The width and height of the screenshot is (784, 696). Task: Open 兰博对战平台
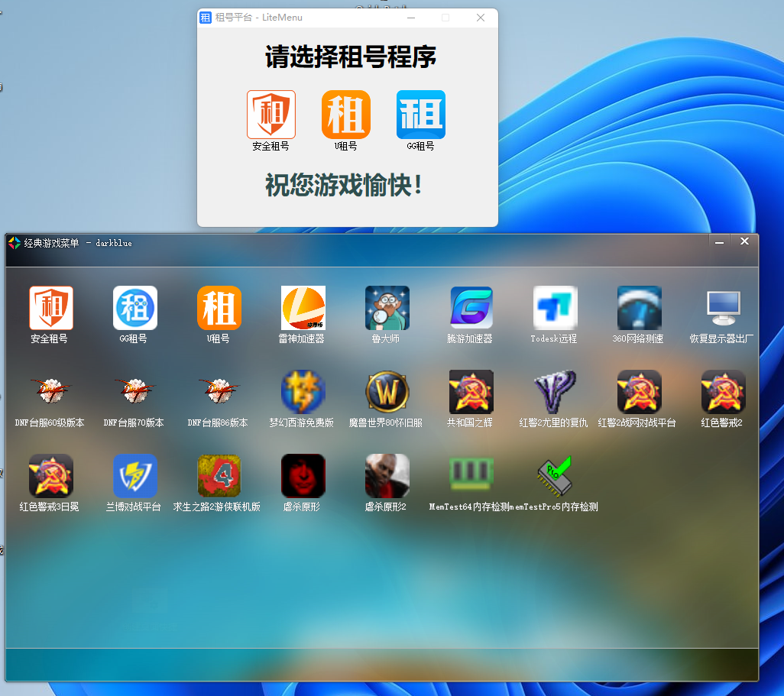(135, 476)
